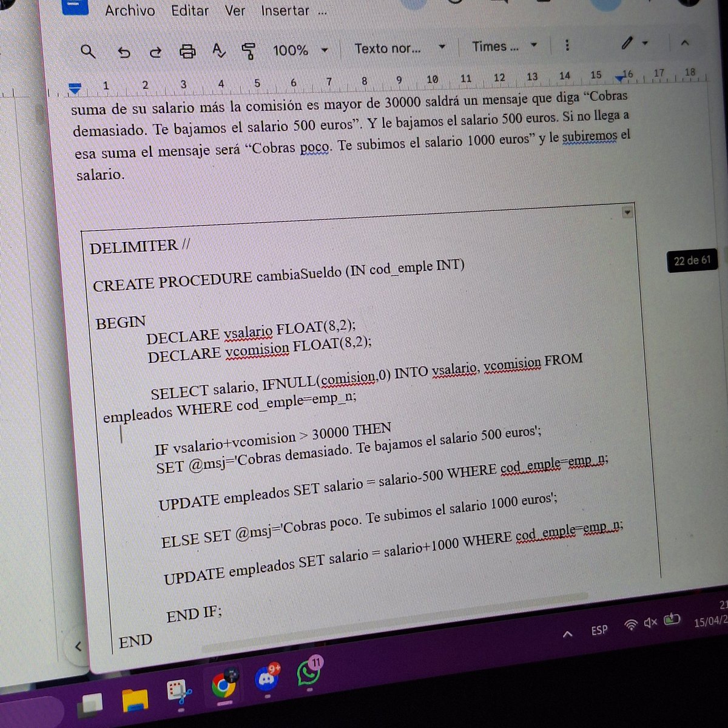Open the 'Texto nor...' paragraph style dropdown

399,48
